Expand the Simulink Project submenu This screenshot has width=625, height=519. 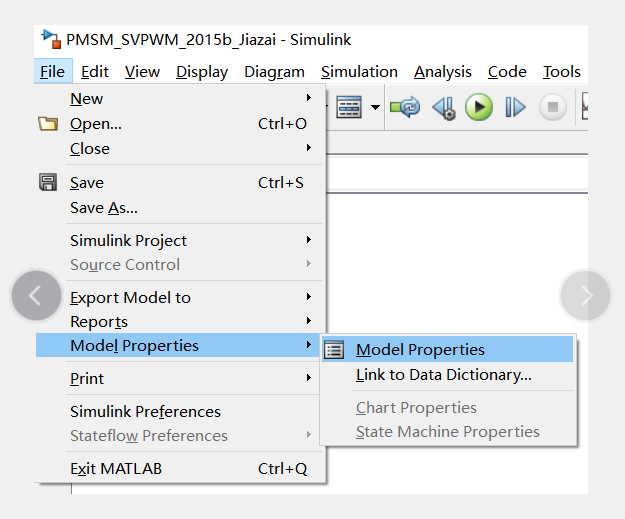tap(181, 240)
